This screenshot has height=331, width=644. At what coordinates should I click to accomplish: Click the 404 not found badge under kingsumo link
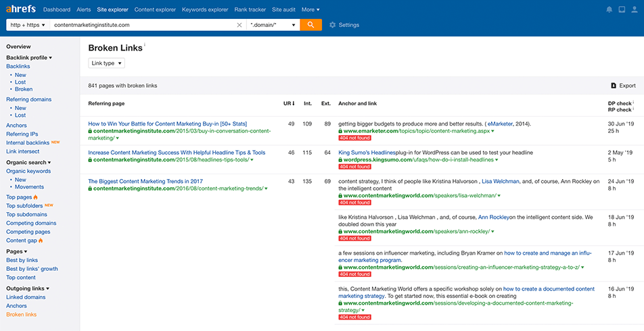click(355, 167)
